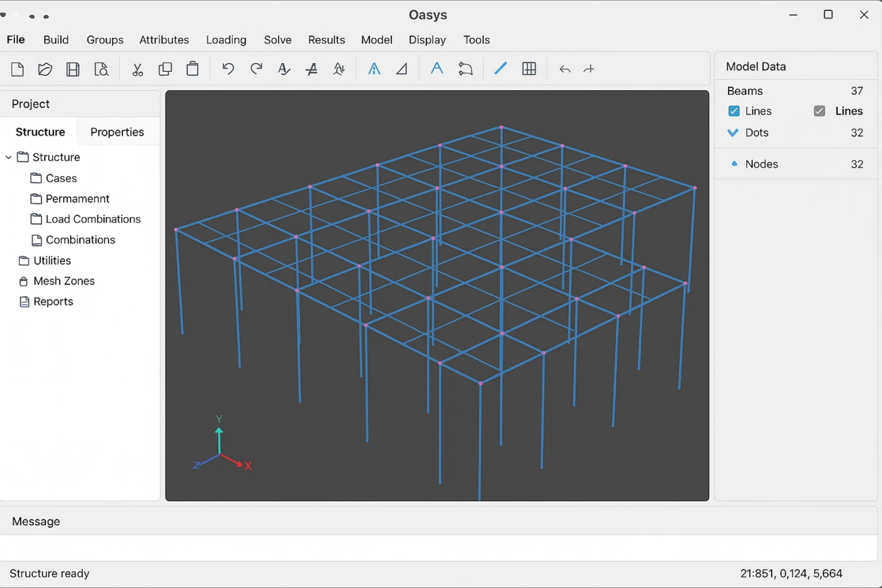Click the Paste clipboard icon
The image size is (882, 588).
tap(193, 68)
